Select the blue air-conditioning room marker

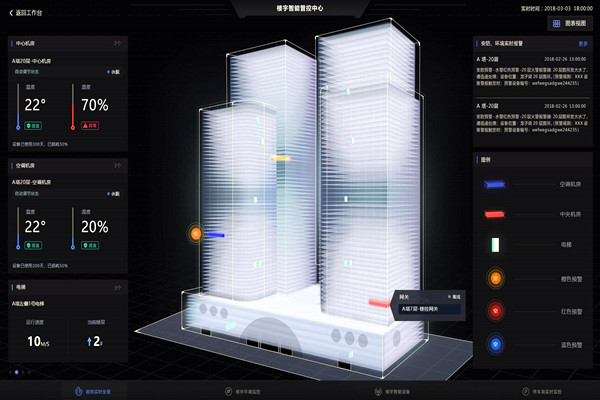coord(215,235)
